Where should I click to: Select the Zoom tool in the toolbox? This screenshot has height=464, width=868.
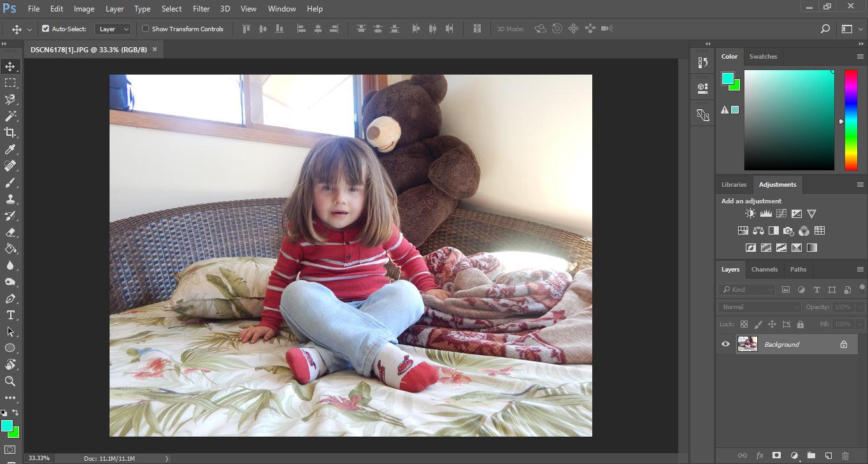pos(10,381)
